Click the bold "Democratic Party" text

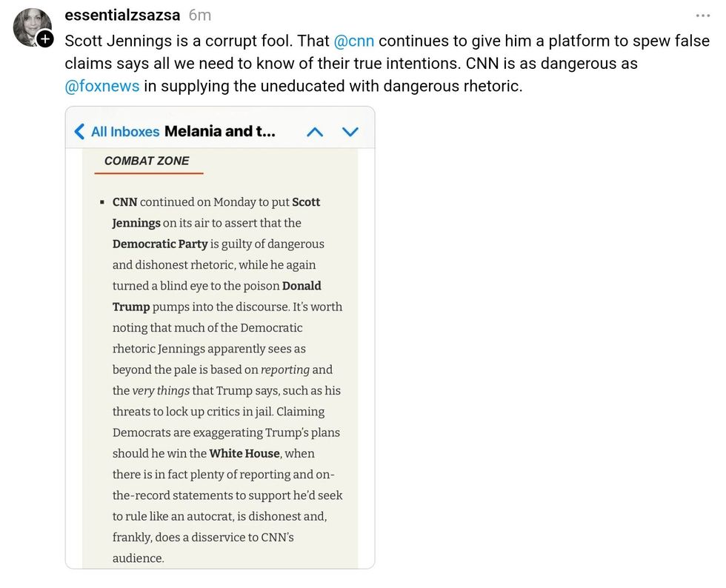coord(160,244)
